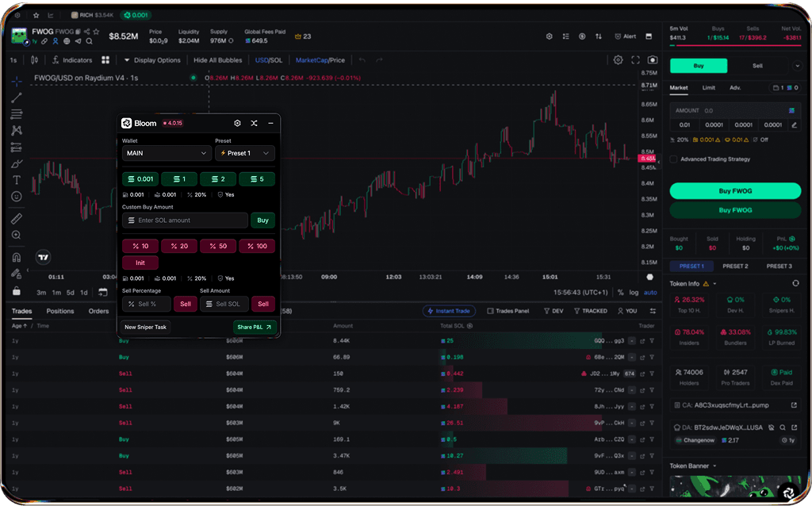The image size is (812, 506).
Task: Sell 50 percent in Bloom
Action: [x=218, y=246]
